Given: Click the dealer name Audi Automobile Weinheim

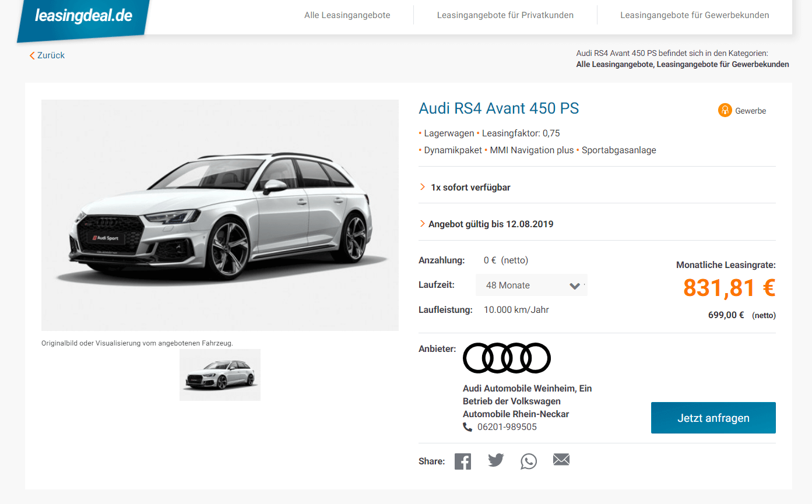Looking at the screenshot, I should pos(527,401).
